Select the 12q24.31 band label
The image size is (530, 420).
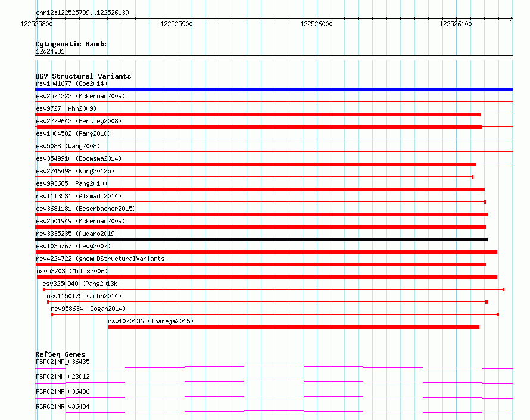pyautogui.click(x=50, y=51)
